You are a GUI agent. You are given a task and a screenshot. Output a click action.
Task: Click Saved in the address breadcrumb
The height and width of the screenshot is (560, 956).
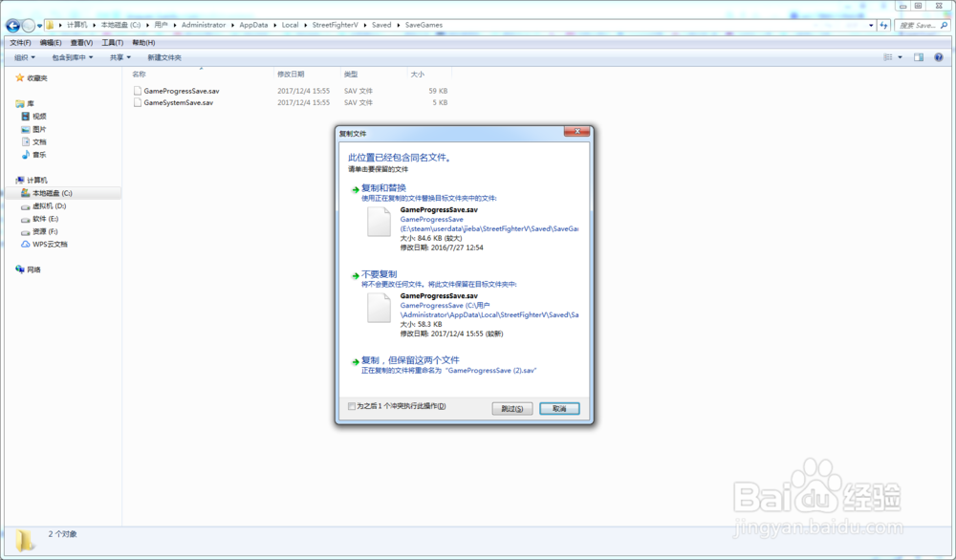tap(381, 25)
